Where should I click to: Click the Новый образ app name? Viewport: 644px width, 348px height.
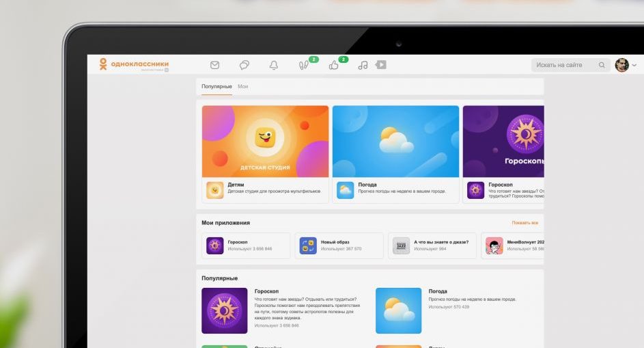click(x=335, y=242)
